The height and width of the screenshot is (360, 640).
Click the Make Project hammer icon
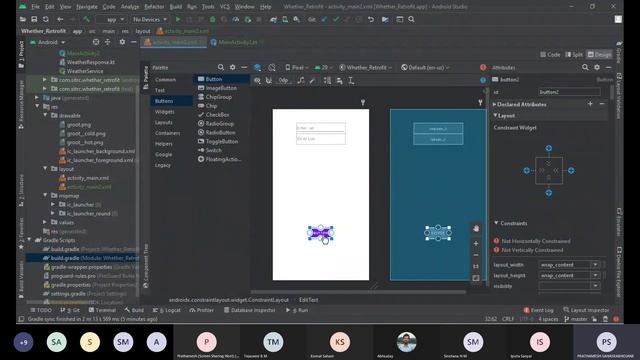click(x=86, y=19)
